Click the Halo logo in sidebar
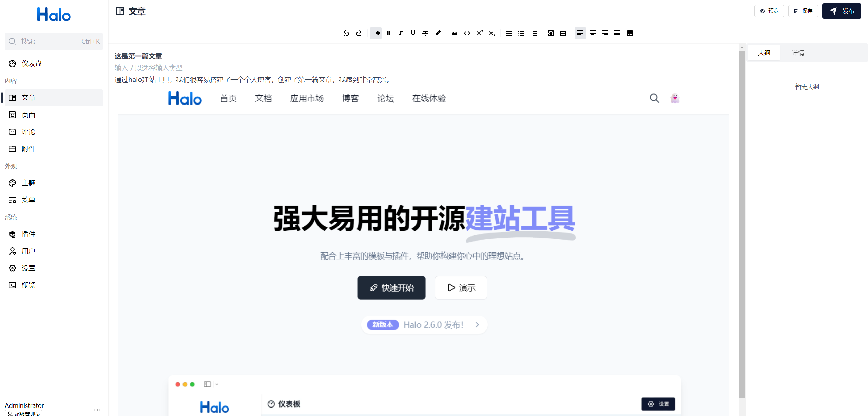The width and height of the screenshot is (868, 416). tap(54, 15)
